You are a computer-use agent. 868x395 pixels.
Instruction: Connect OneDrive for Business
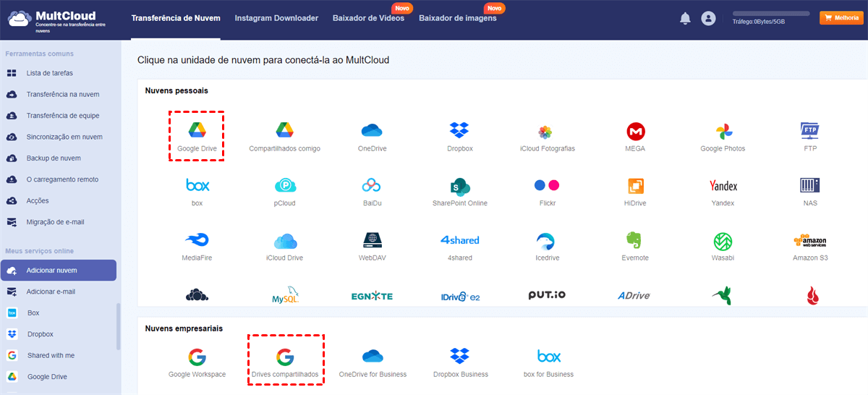pos(373,357)
